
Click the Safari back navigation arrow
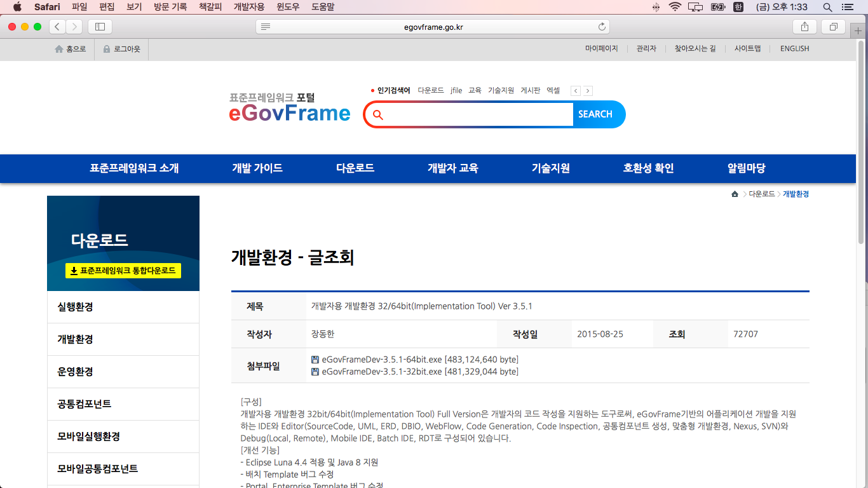58,27
